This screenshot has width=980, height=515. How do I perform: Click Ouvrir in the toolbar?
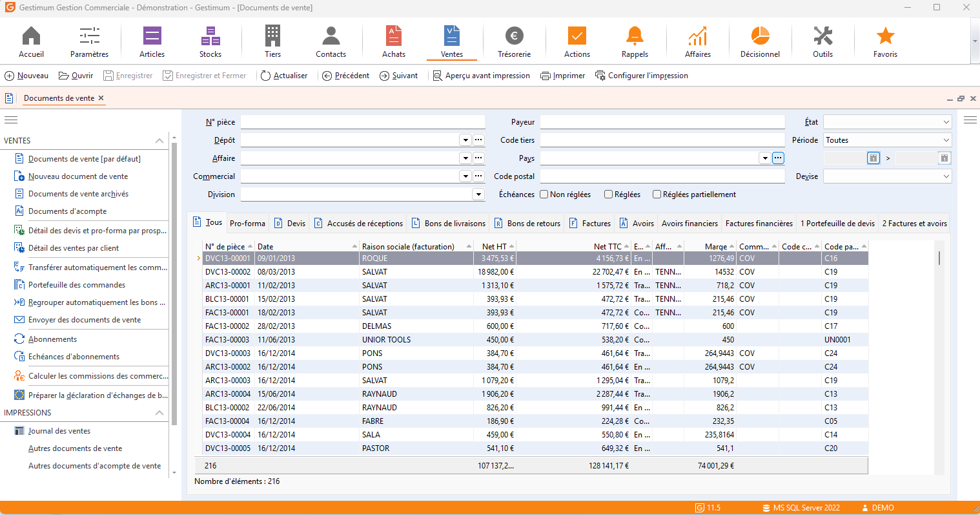pos(76,76)
